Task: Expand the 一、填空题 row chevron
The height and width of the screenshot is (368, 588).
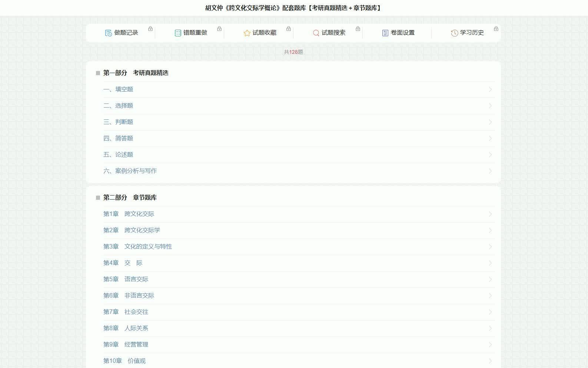Action: tap(490, 89)
